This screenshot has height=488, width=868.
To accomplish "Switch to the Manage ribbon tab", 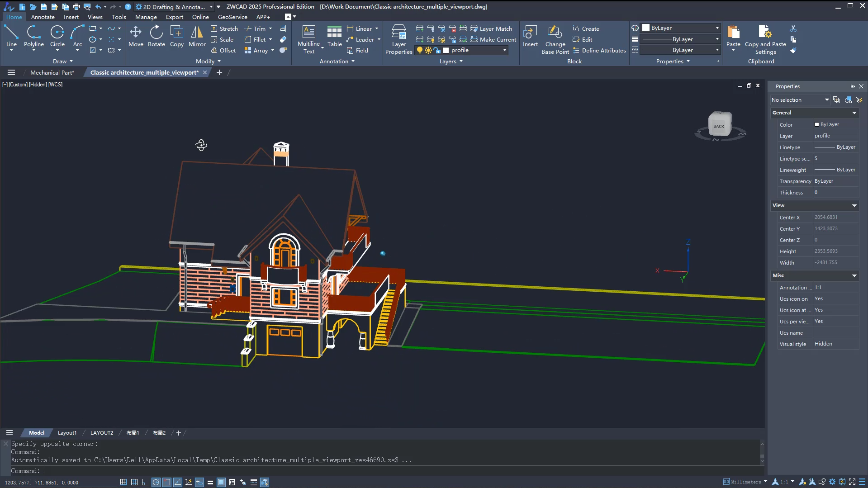I will pyautogui.click(x=146, y=17).
